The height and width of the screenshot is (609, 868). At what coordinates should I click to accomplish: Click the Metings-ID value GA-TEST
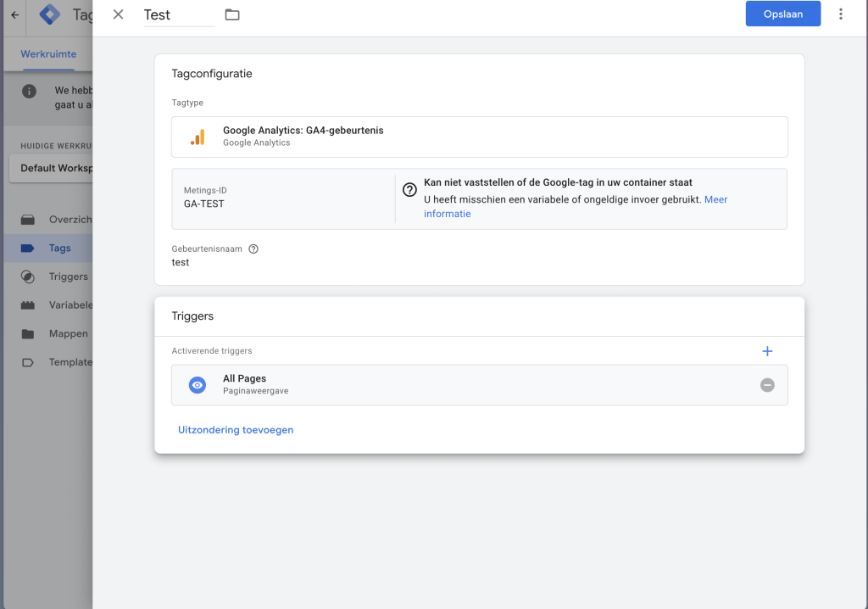[203, 204]
